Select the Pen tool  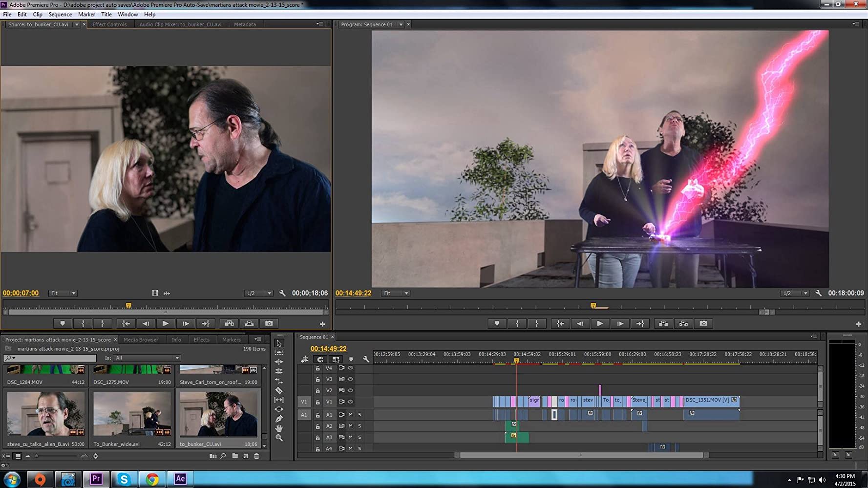tap(279, 419)
